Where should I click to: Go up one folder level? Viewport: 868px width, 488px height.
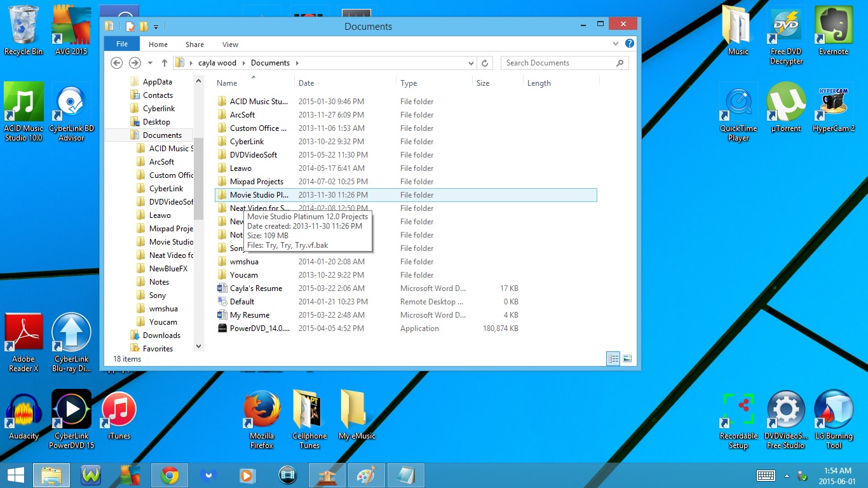click(x=164, y=63)
